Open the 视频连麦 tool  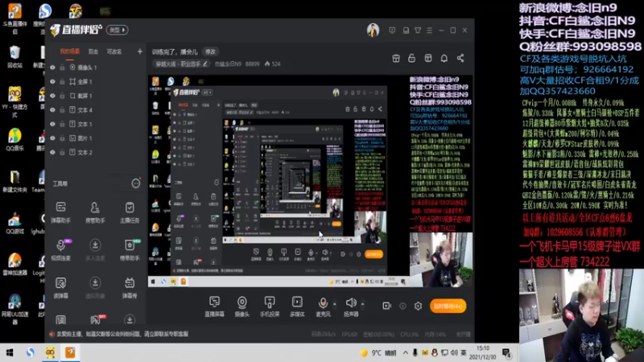point(61,249)
